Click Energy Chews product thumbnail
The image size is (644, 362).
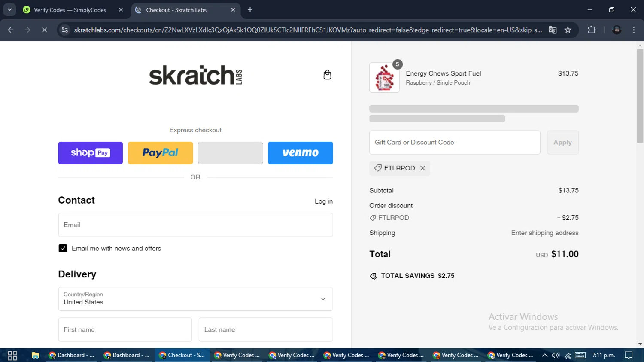tap(384, 77)
